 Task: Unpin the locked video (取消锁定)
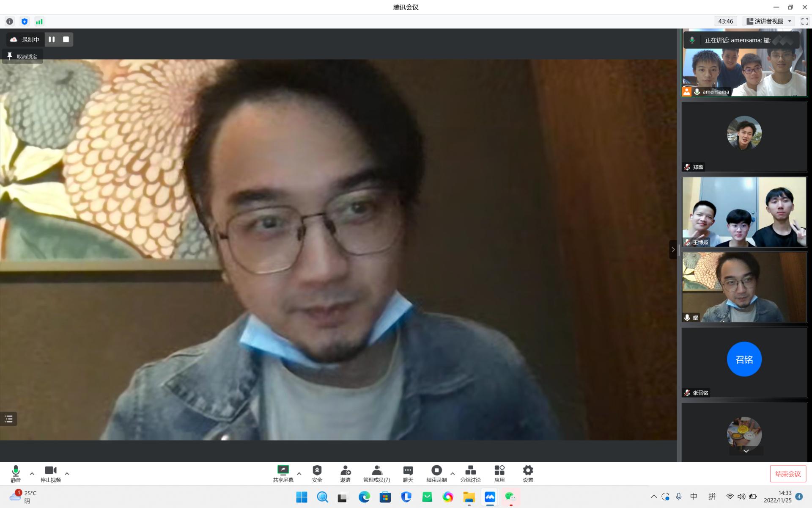pyautogui.click(x=23, y=56)
